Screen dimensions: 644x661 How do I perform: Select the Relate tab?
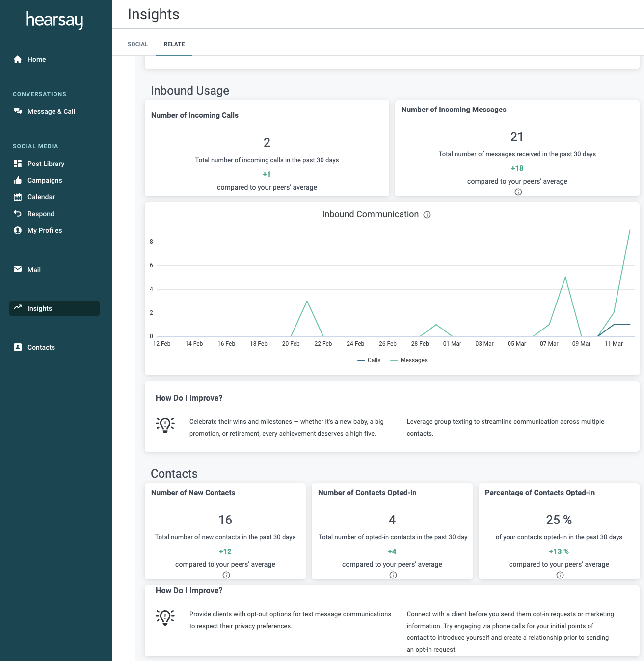click(174, 44)
